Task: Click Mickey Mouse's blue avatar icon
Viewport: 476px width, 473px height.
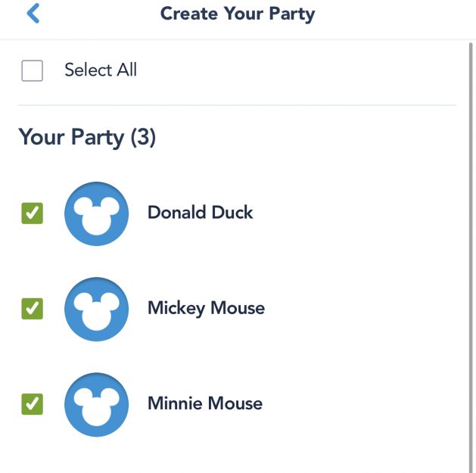Action: (96, 309)
